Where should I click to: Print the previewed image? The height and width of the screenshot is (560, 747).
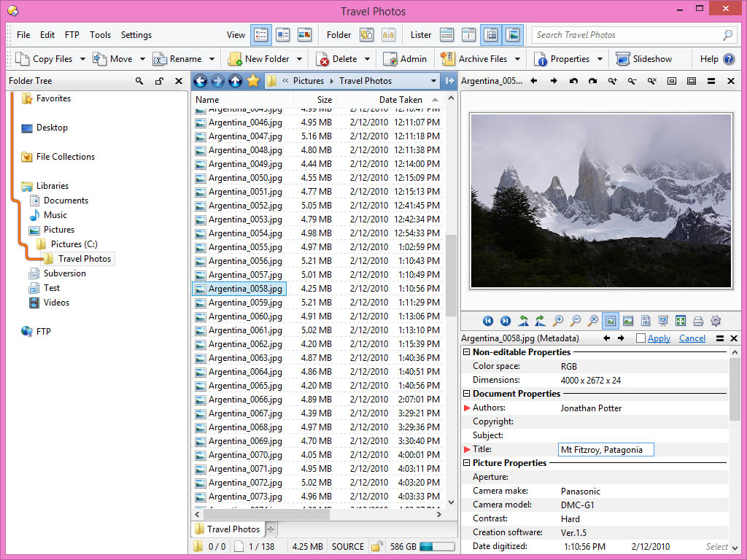point(698,321)
